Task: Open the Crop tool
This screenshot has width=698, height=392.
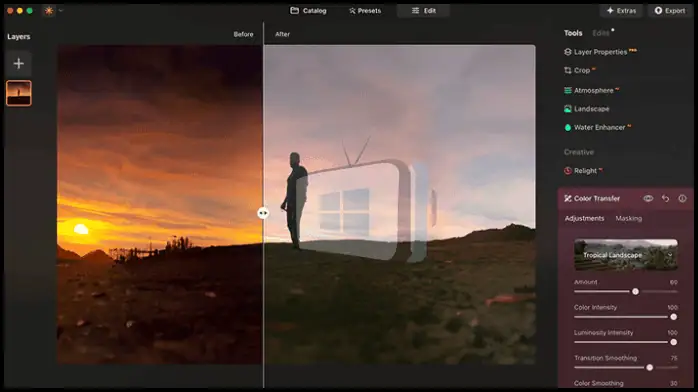Action: [580, 70]
